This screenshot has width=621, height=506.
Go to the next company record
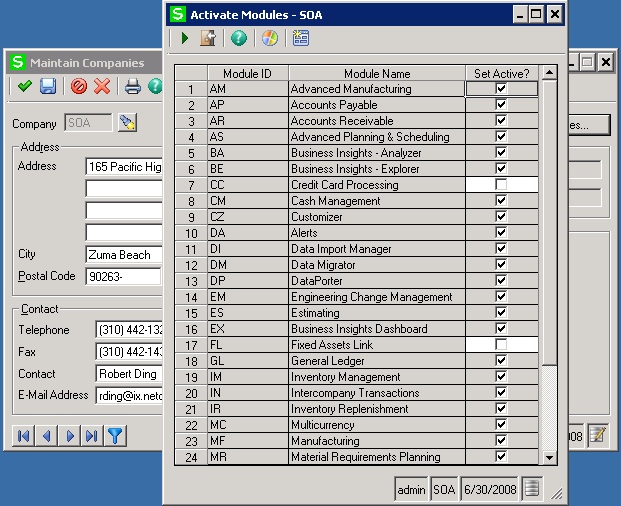point(70,436)
